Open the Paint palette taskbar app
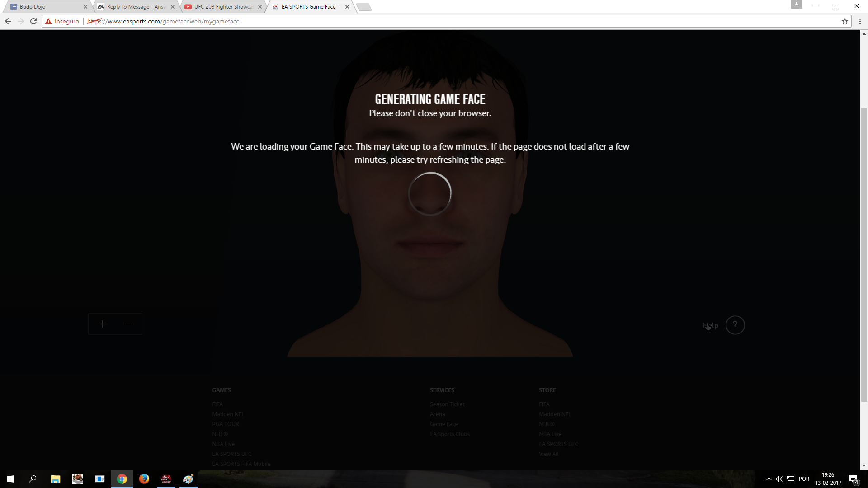This screenshot has height=488, width=868. pos(188,479)
